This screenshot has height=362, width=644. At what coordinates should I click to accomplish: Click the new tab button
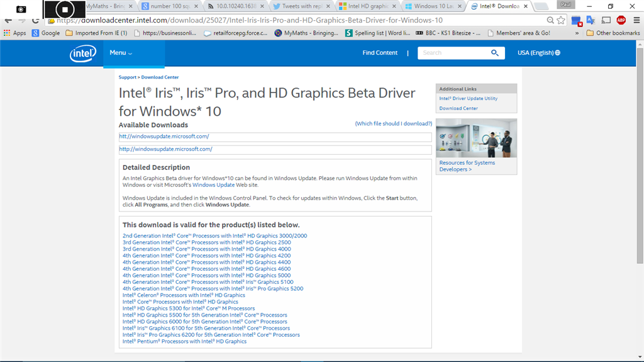(541, 6)
